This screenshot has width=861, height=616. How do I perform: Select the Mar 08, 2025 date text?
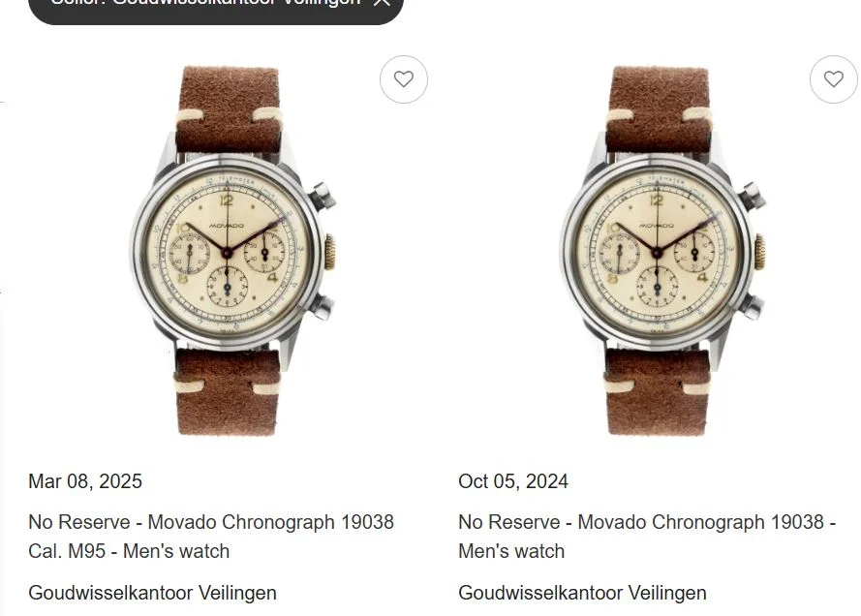[x=85, y=481]
